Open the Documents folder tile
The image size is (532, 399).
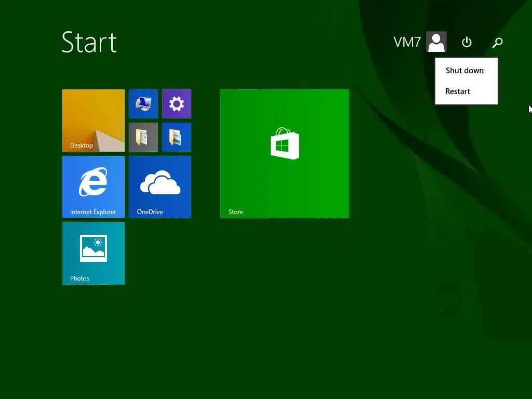tap(143, 137)
